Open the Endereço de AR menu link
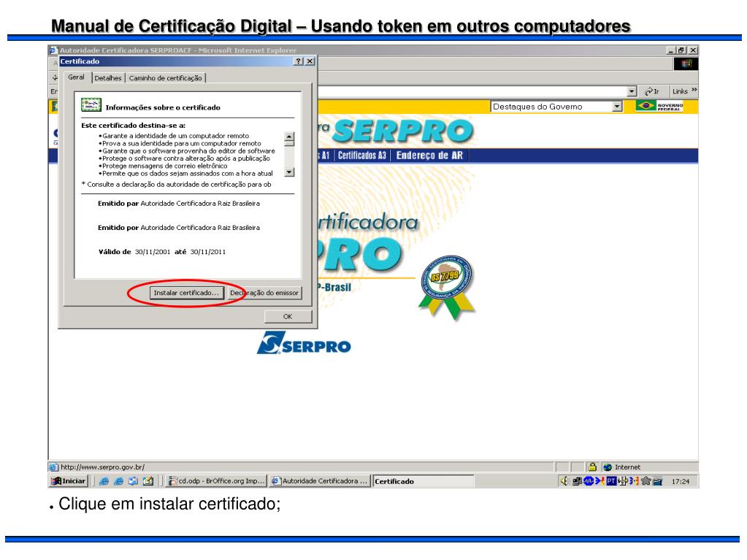Screen dimensions: 747x560 click(x=429, y=156)
